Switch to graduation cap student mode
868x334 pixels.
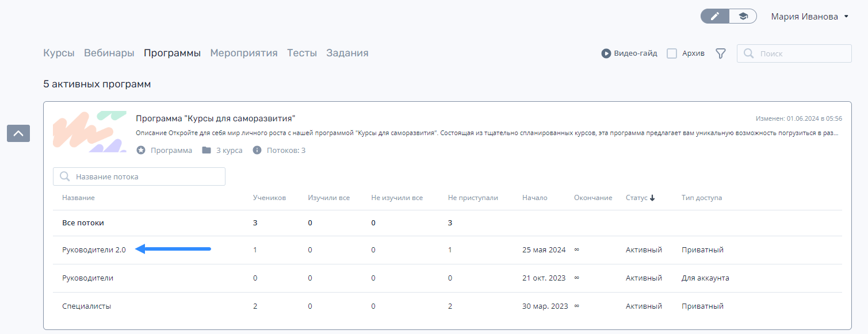coord(743,16)
